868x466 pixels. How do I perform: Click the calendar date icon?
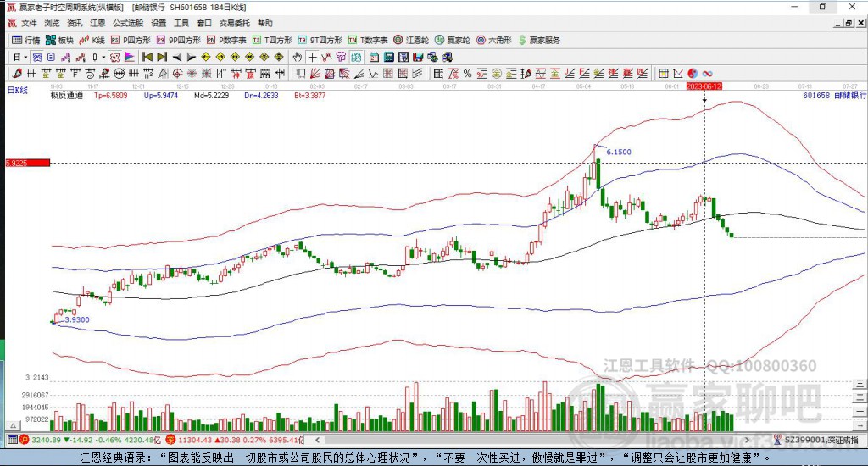pos(374,57)
